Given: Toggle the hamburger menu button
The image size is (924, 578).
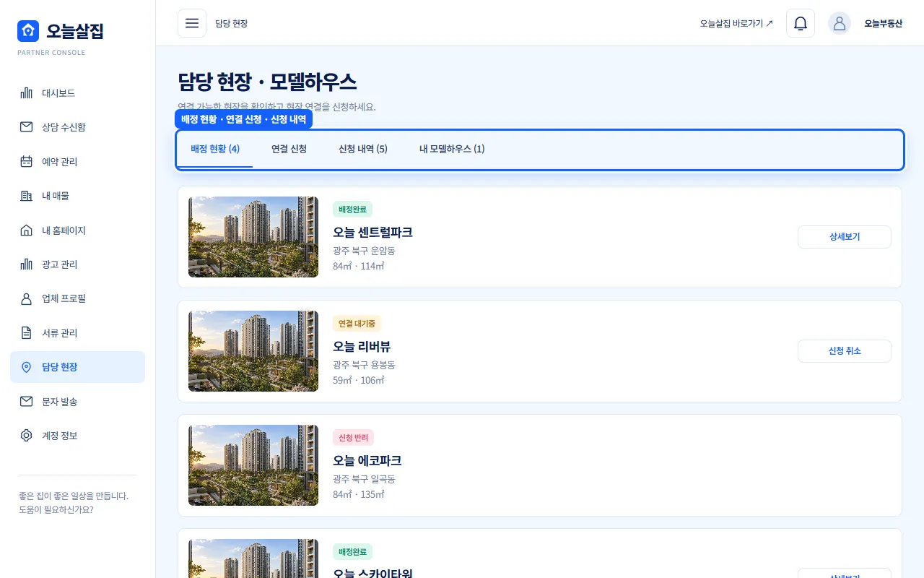Looking at the screenshot, I should click(192, 23).
